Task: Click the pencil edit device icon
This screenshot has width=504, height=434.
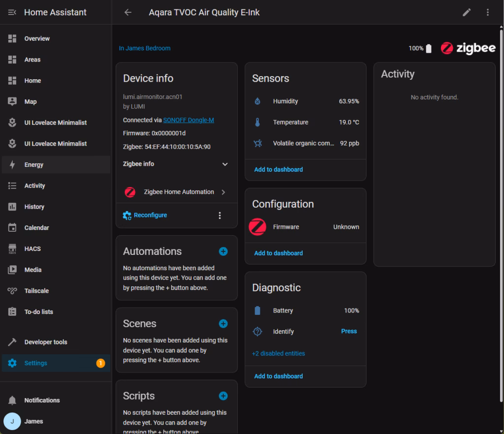Action: [x=467, y=12]
